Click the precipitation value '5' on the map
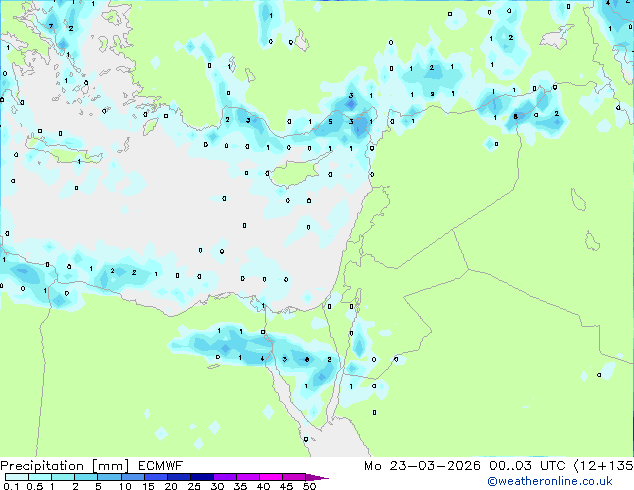Screen dimensions: 634x490 (x=330, y=122)
